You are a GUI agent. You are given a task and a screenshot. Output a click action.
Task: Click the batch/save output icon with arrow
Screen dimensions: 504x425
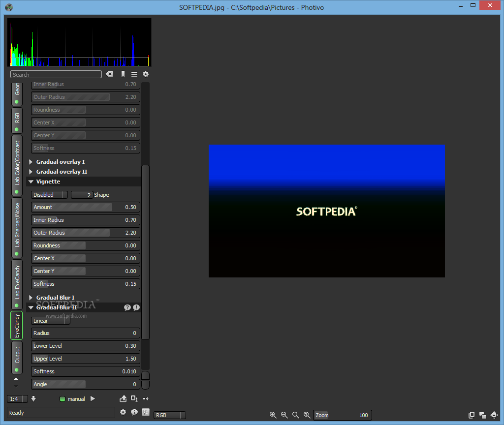[x=134, y=398]
